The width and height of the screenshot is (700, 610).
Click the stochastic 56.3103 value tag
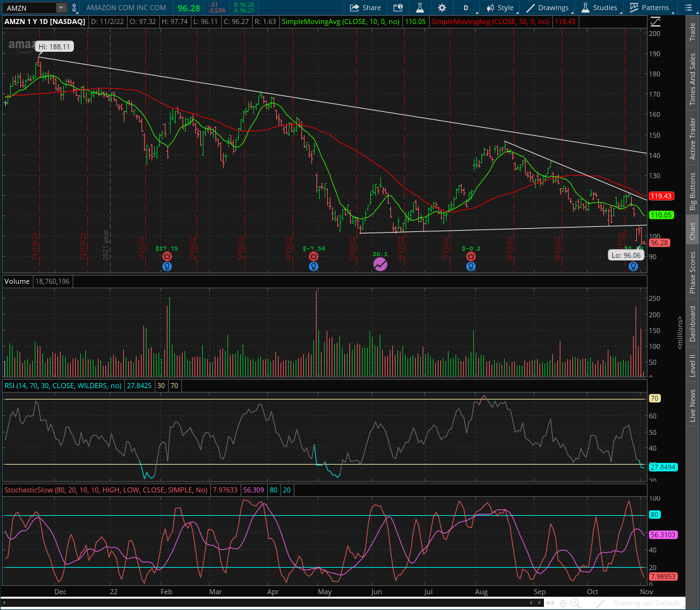point(663,535)
